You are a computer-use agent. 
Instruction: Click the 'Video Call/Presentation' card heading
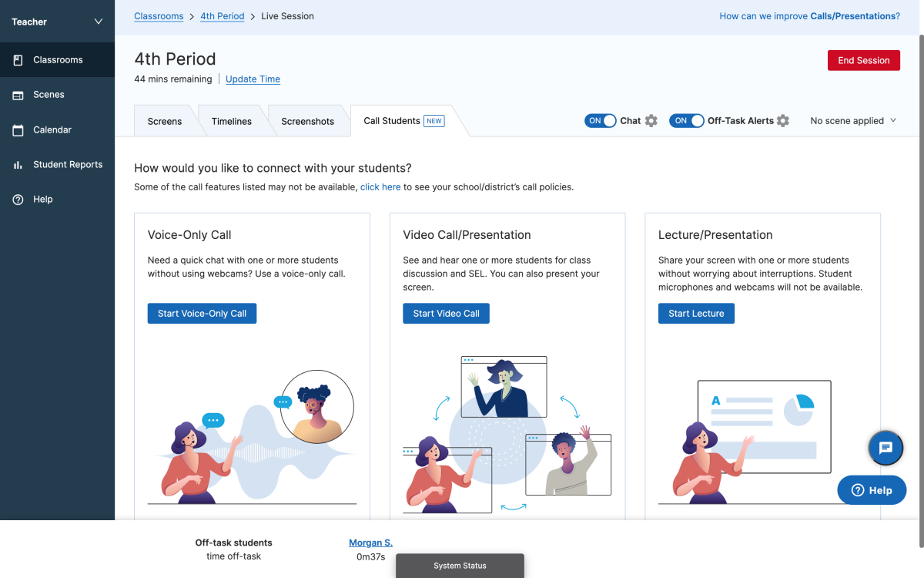pos(467,235)
